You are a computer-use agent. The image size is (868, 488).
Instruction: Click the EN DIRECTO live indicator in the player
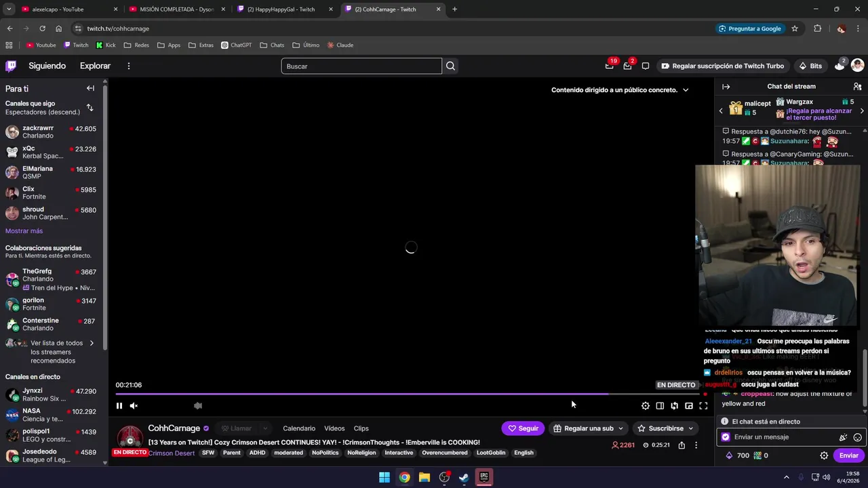tap(676, 385)
